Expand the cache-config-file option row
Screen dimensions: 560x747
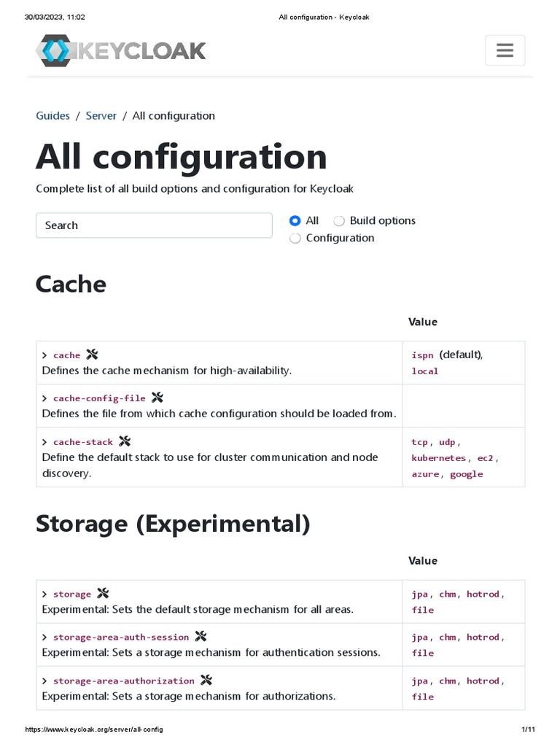(x=45, y=398)
